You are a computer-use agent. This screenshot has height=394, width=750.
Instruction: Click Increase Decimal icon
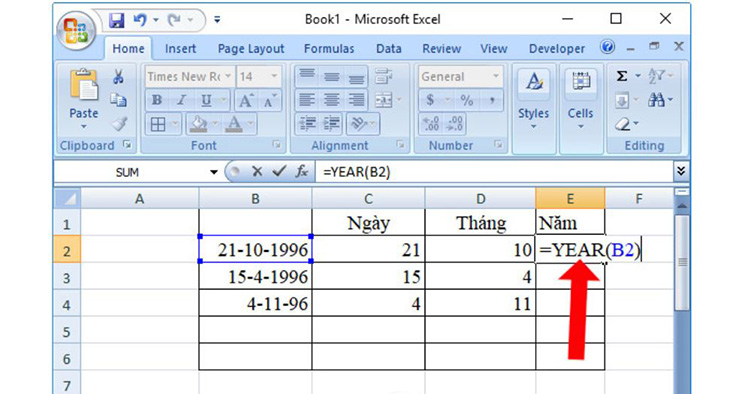[x=431, y=124]
